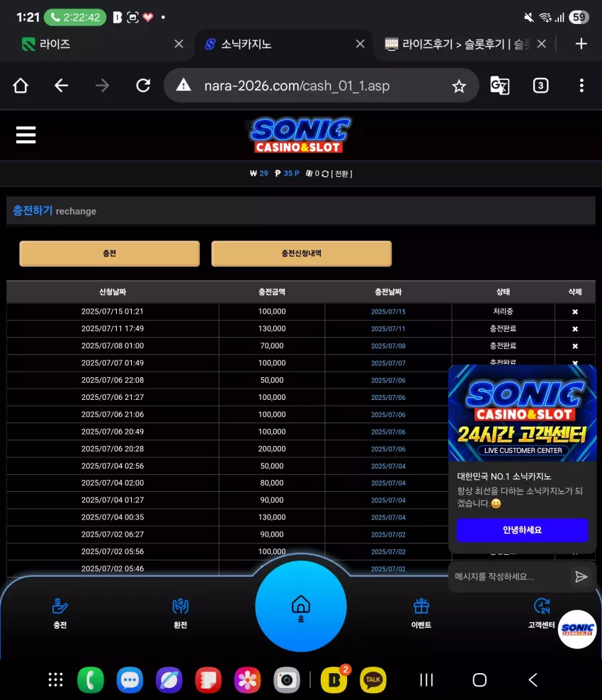This screenshot has height=700, width=602.
Task: Click the charge date 2025/07/11 link
Action: pos(388,329)
